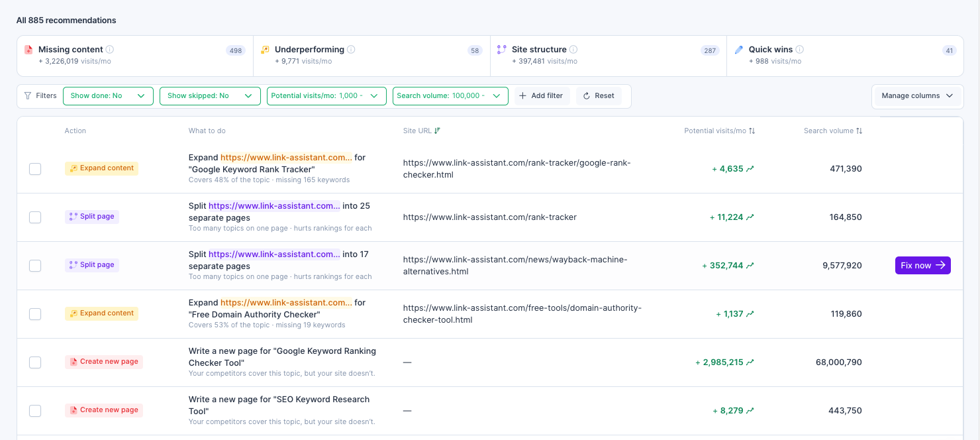Open link in split into 25 pages row

pos(274,205)
